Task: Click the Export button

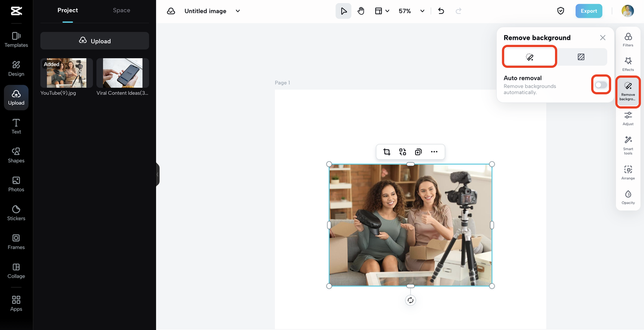Action: point(589,11)
